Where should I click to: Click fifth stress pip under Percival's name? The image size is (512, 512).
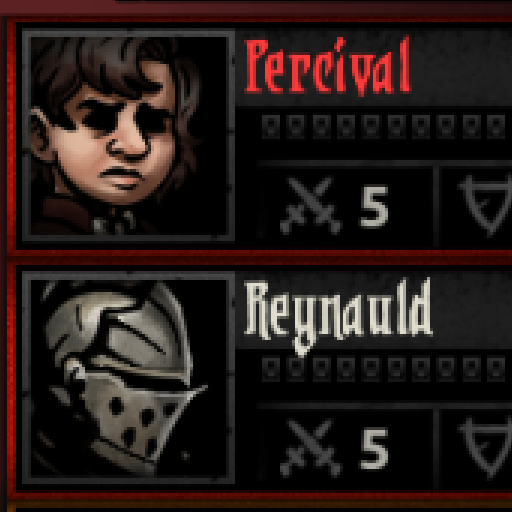tap(371, 126)
